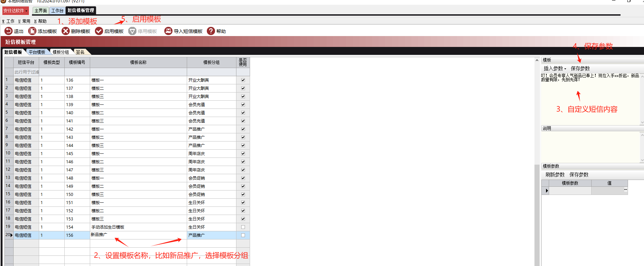Open the 平台模板 tab

click(x=37, y=52)
